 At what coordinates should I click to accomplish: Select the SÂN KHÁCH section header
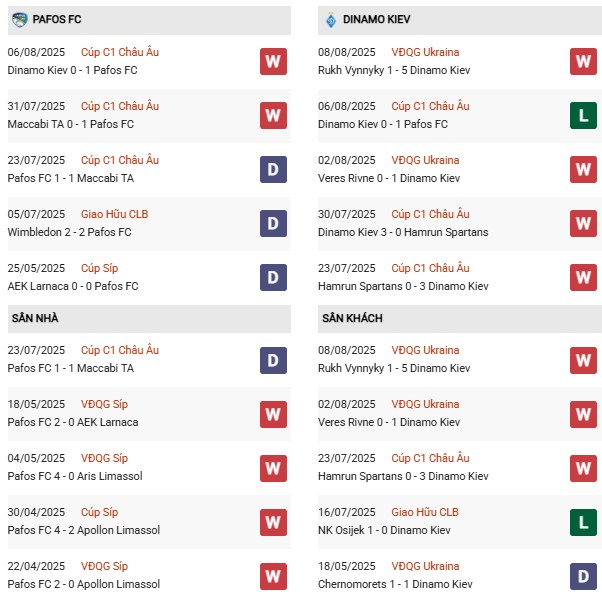(352, 318)
